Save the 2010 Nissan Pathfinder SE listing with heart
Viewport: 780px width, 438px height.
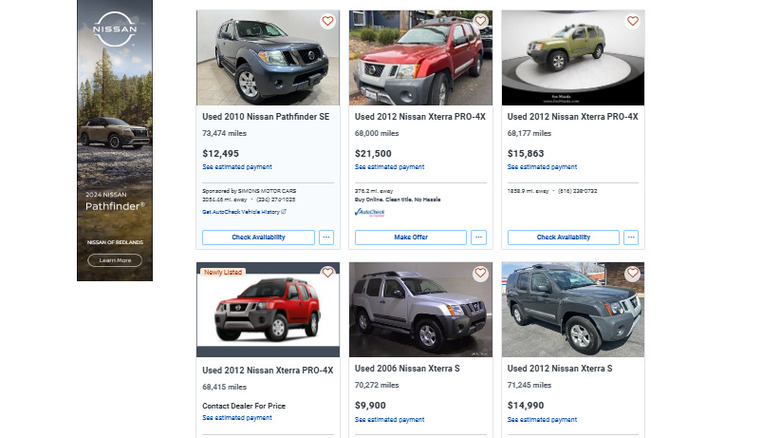pyautogui.click(x=328, y=21)
